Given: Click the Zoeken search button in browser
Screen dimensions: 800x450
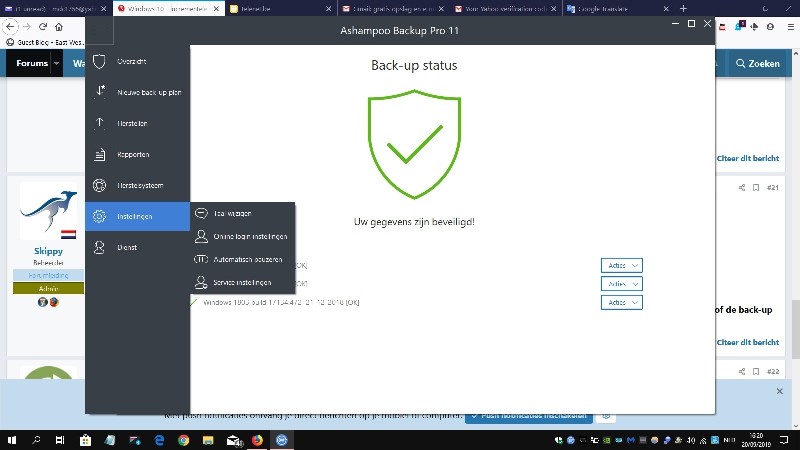Looking at the screenshot, I should 758,63.
